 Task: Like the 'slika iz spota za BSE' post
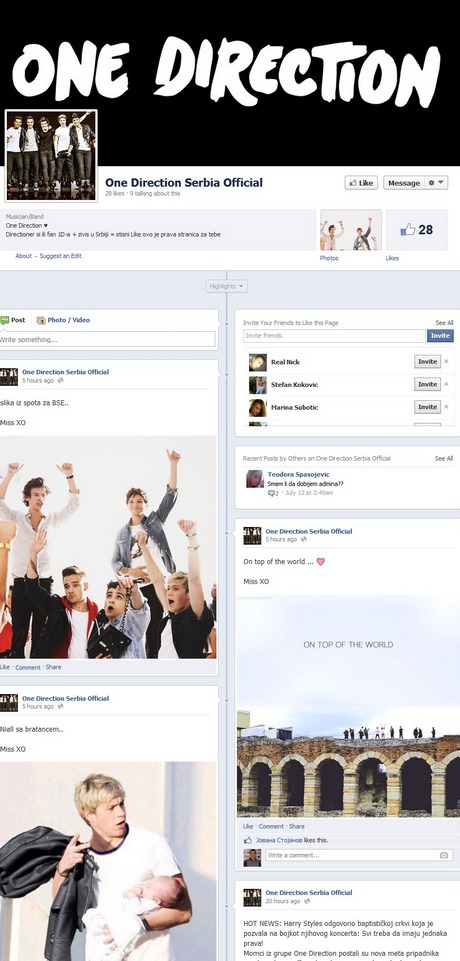click(5, 667)
